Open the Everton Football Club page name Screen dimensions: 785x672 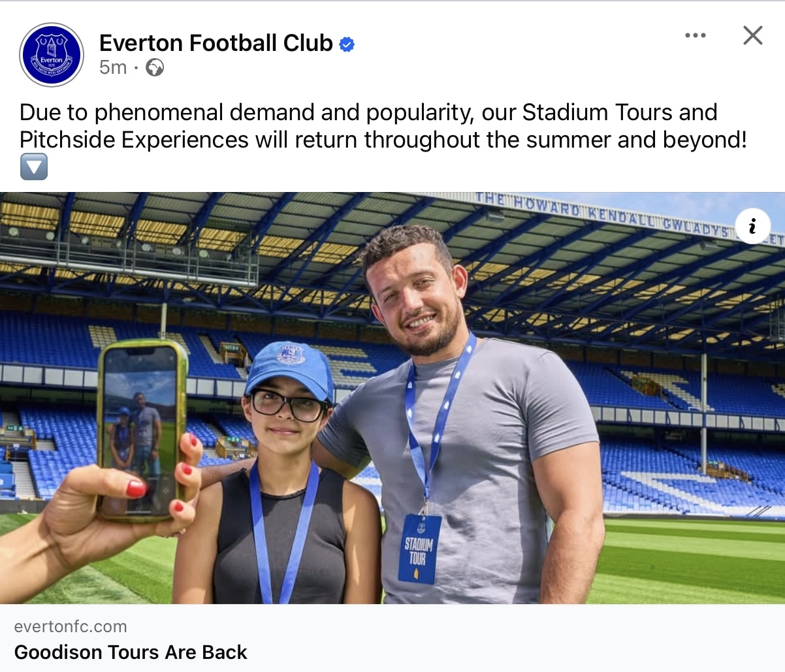point(216,43)
